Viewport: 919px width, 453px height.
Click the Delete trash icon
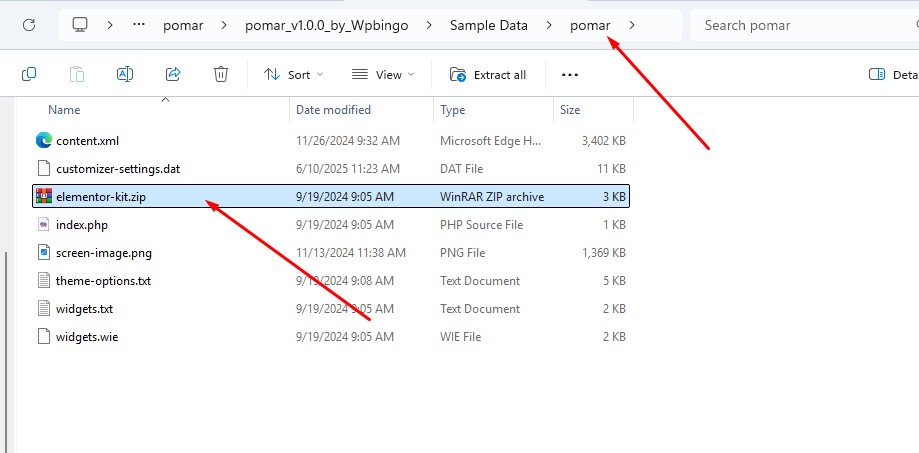221,74
